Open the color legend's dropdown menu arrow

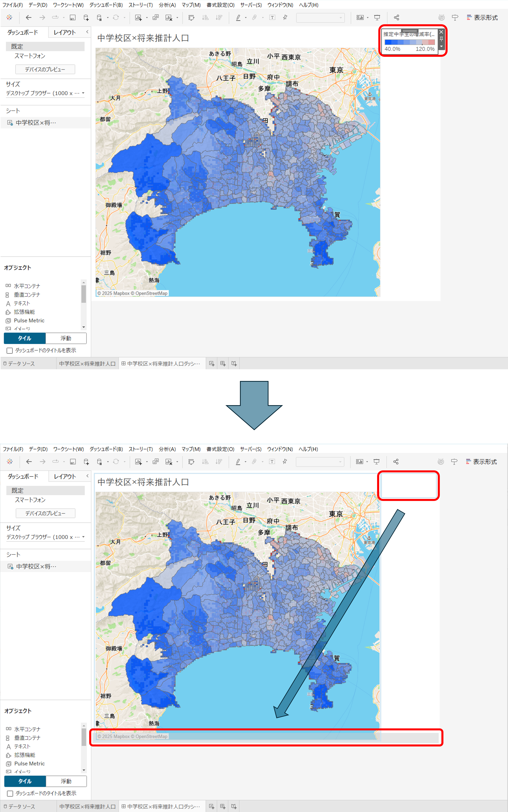click(441, 46)
